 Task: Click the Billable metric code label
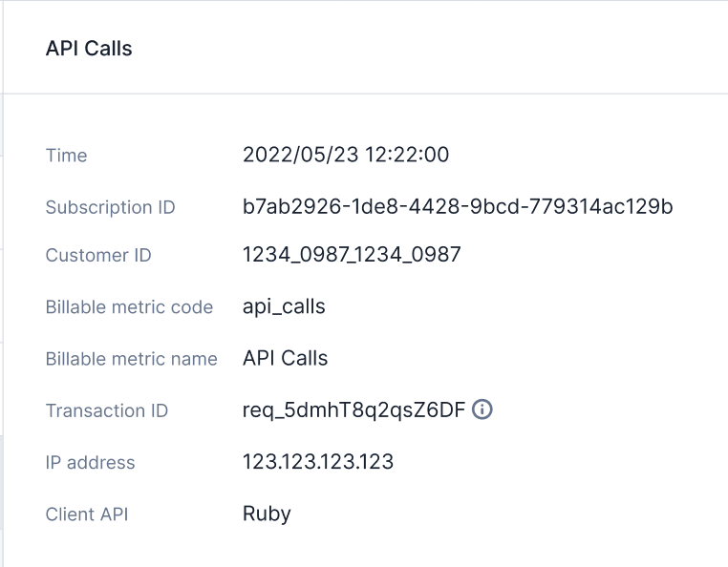pos(129,307)
